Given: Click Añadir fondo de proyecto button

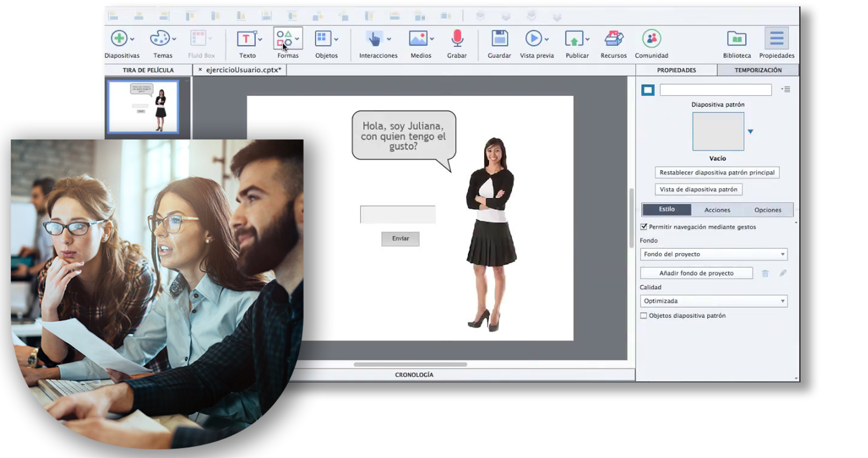Looking at the screenshot, I should coord(696,273).
